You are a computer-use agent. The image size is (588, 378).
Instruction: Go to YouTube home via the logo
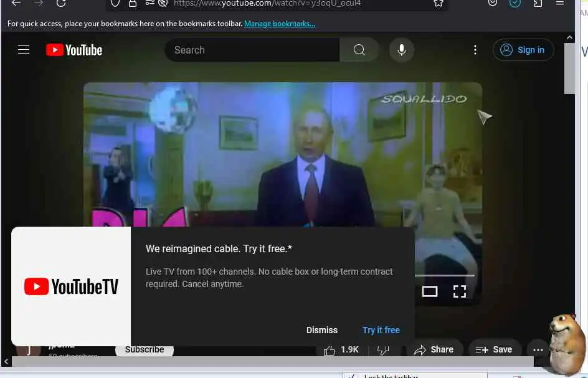pyautogui.click(x=74, y=50)
